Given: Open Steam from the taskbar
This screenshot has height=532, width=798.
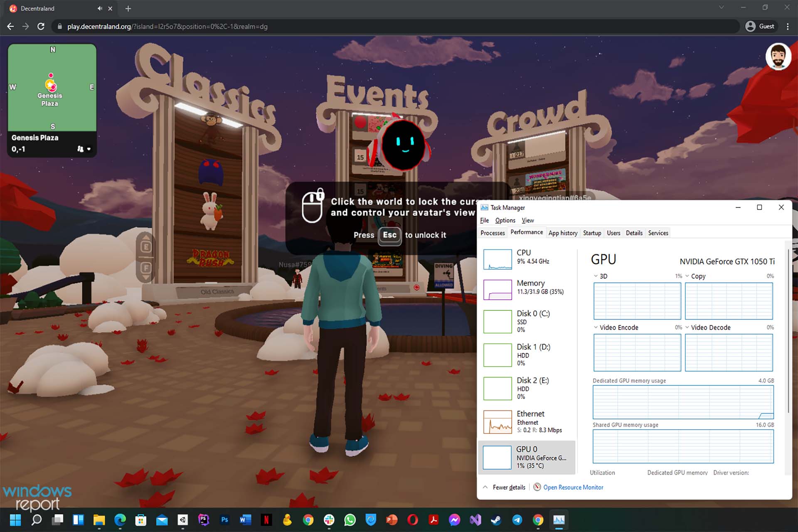Looking at the screenshot, I should [x=496, y=520].
